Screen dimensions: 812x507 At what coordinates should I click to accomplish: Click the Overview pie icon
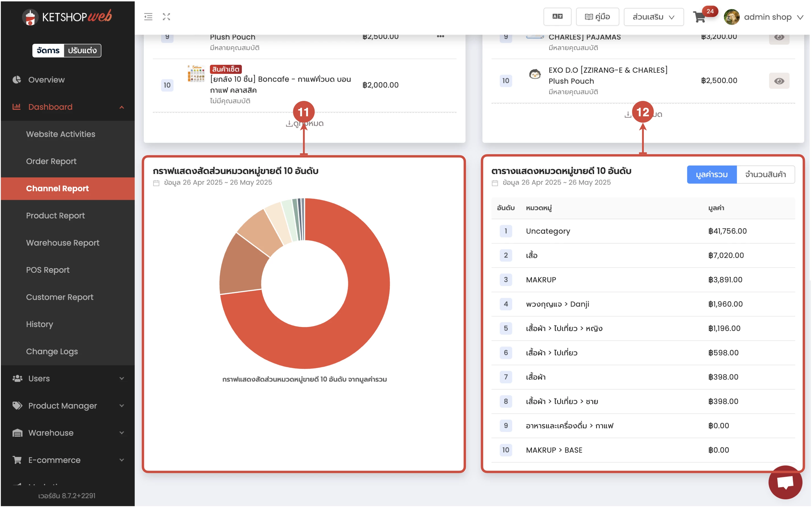[x=16, y=79]
